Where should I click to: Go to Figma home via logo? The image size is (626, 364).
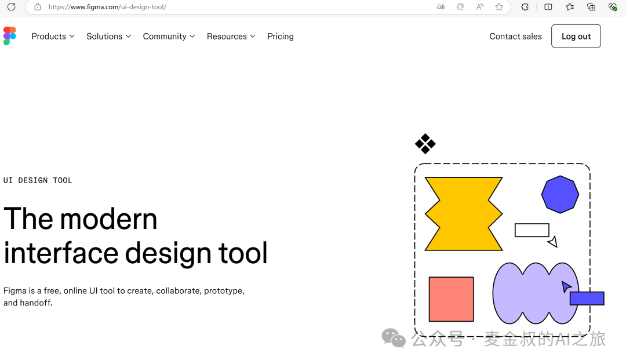(x=10, y=36)
